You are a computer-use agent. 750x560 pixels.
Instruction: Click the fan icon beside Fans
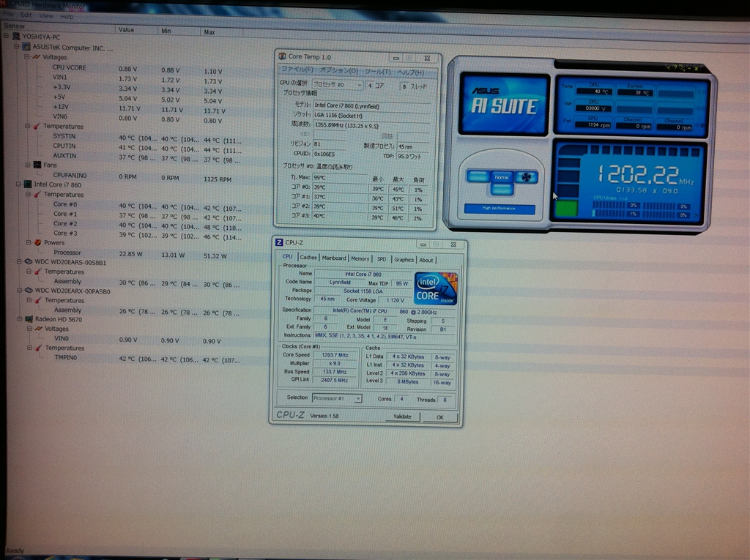[x=37, y=165]
